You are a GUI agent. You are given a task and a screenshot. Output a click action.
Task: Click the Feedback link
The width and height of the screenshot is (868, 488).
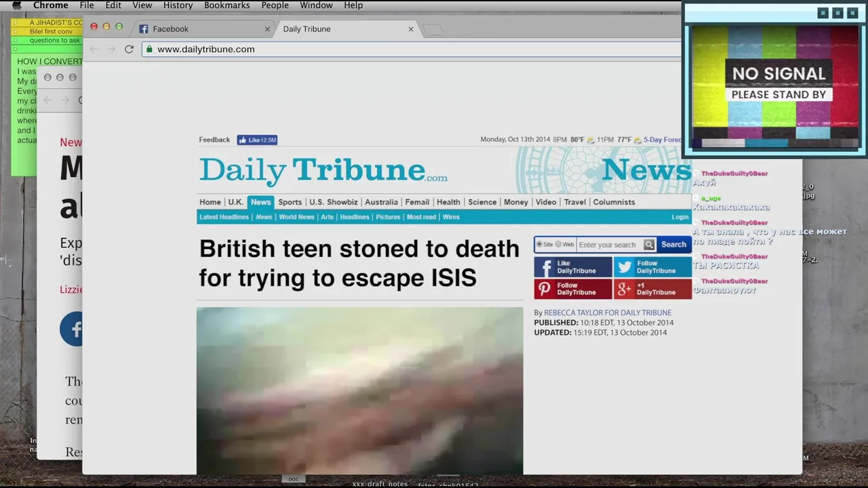[x=214, y=140]
